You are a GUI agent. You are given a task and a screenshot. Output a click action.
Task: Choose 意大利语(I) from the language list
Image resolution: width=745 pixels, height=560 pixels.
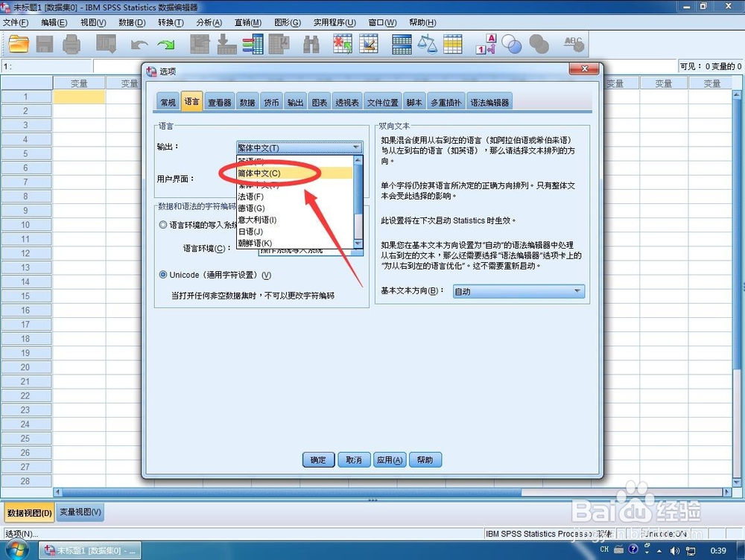295,220
